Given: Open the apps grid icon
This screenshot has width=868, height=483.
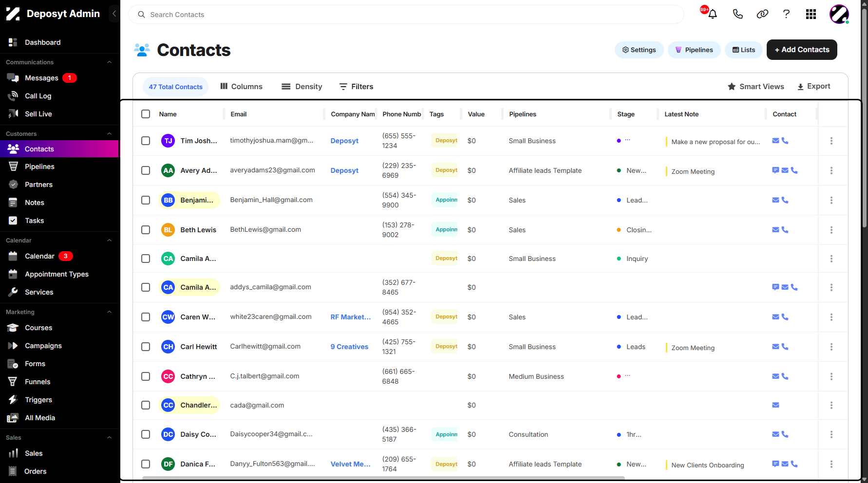Looking at the screenshot, I should click(x=811, y=14).
